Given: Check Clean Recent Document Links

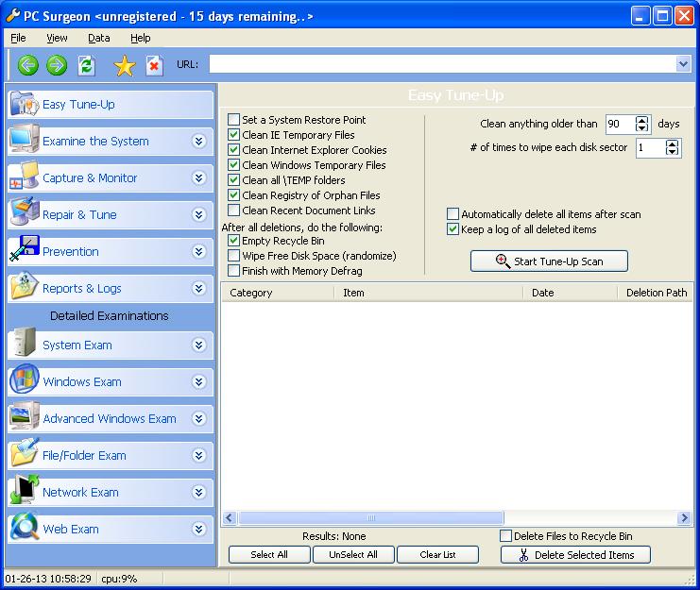Looking at the screenshot, I should [x=233, y=211].
